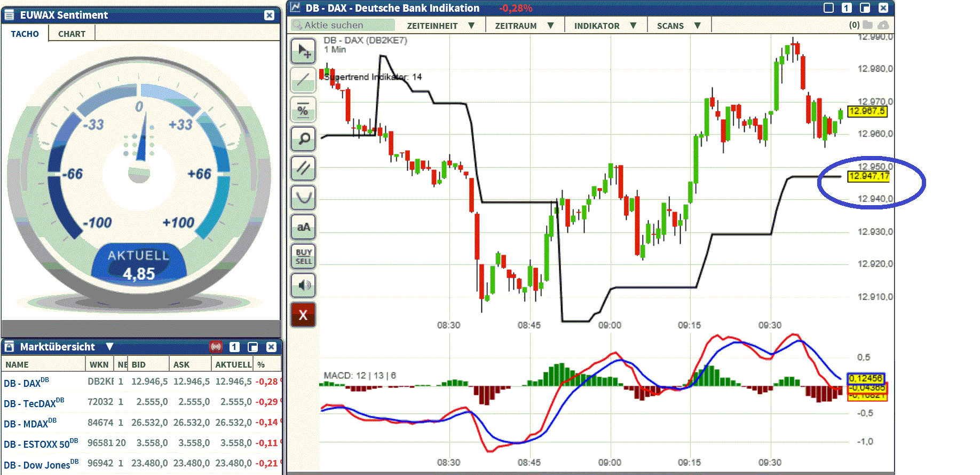Image resolution: width=980 pixels, height=475 pixels.
Task: Expand the Marktübersicht dropdown arrow
Action: 109,347
